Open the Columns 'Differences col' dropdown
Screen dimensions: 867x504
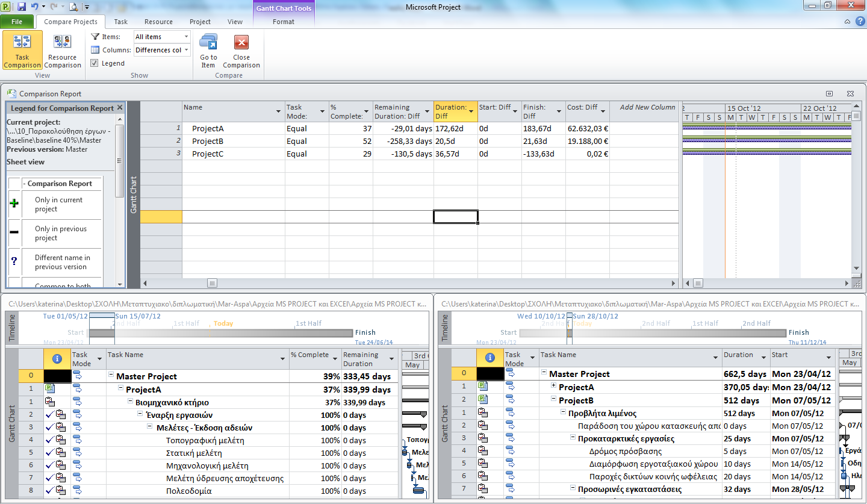point(186,50)
